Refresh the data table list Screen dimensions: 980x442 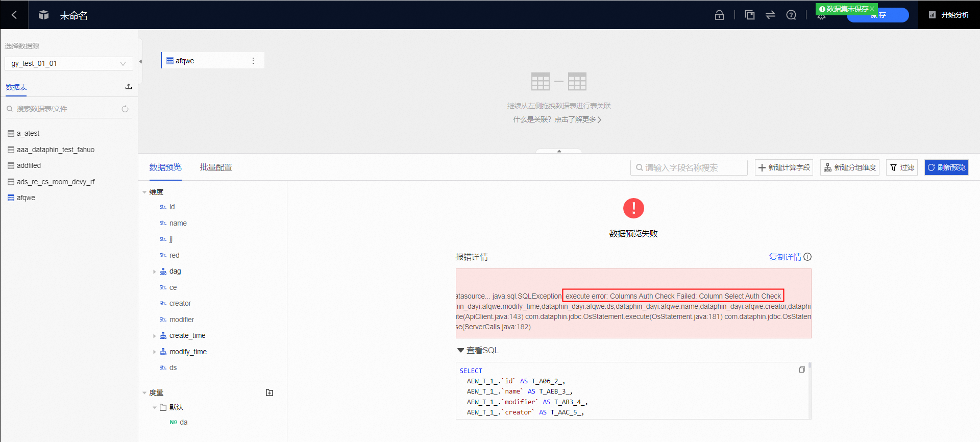[125, 109]
